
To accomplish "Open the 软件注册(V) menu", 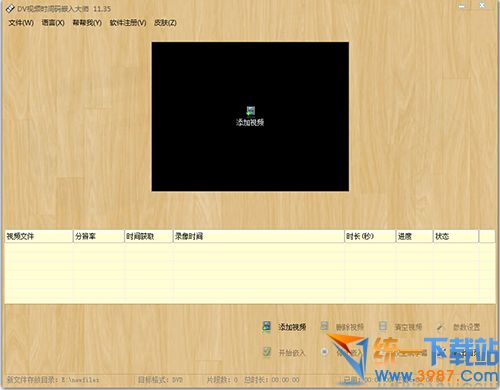I will [128, 23].
